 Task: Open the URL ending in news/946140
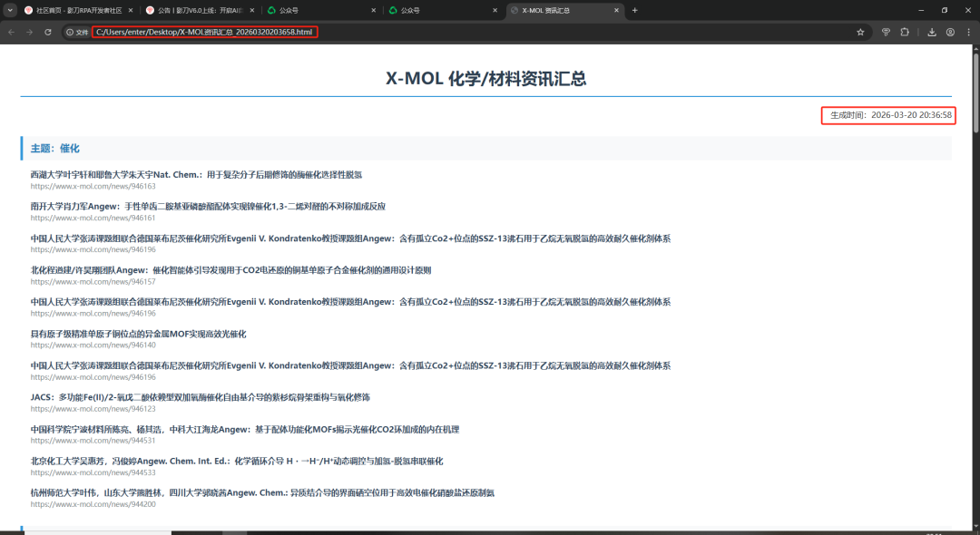[93, 345]
